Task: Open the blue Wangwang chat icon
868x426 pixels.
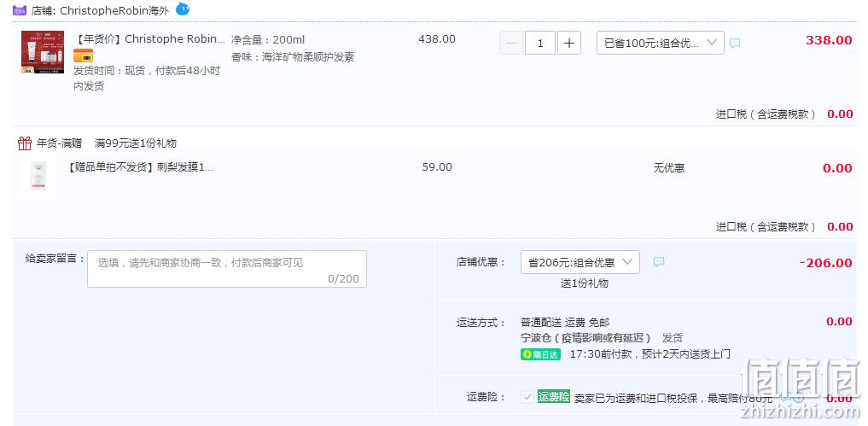Action: tap(182, 9)
